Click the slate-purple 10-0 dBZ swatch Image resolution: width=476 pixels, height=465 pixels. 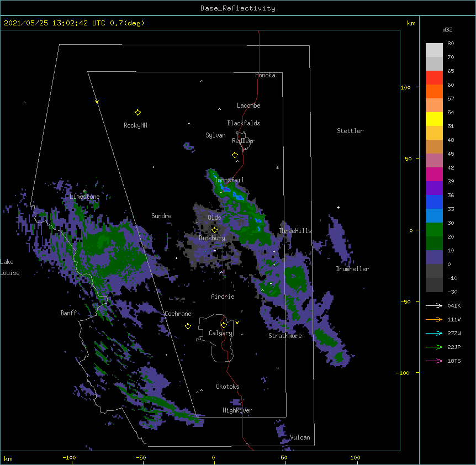434,257
